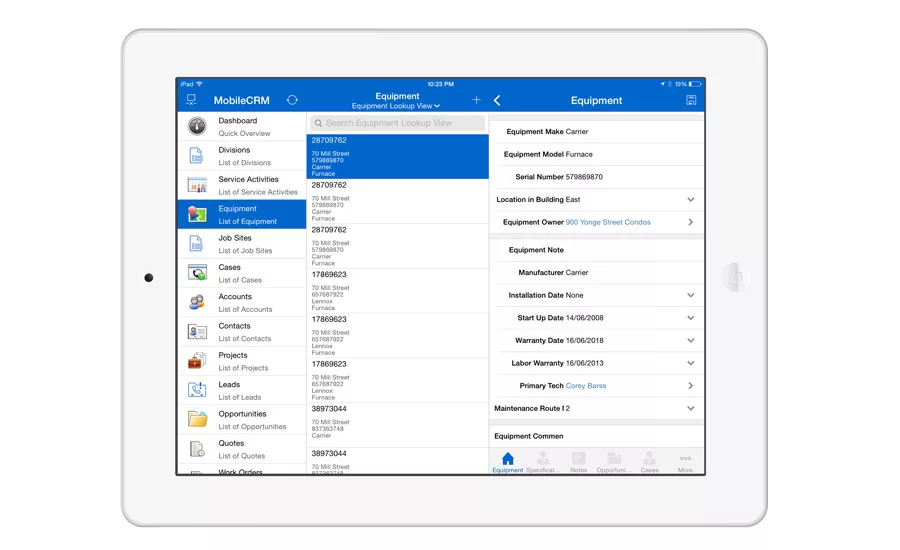Expand the Installation Date picker
This screenshot has height=550, width=900.
690,295
